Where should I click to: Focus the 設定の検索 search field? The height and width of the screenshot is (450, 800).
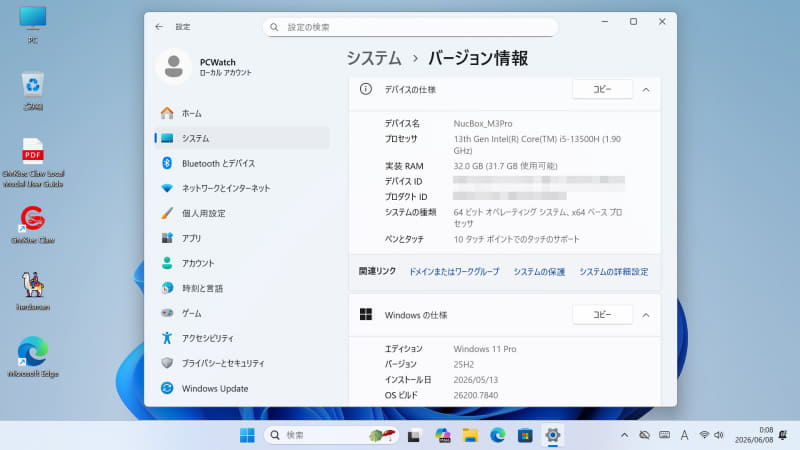410,27
